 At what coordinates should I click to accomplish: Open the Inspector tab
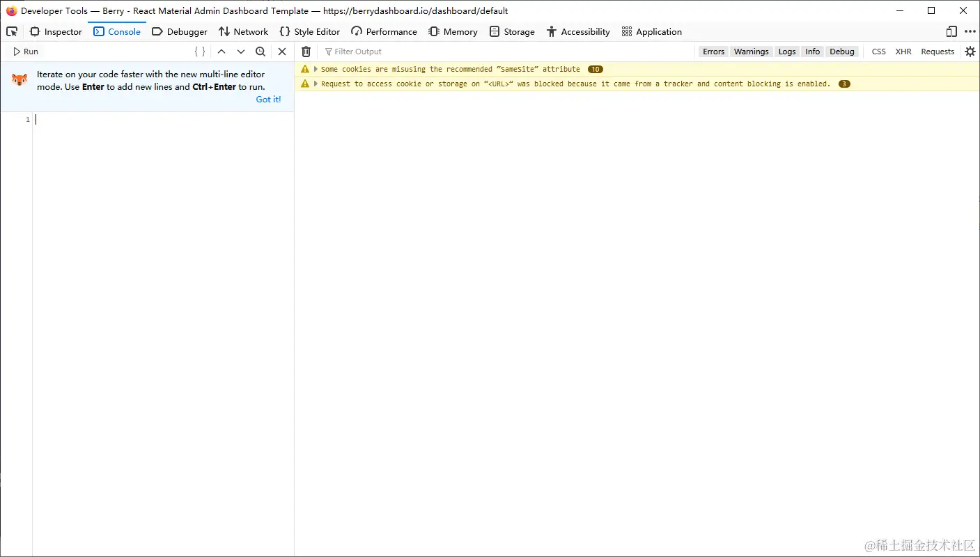click(56, 31)
